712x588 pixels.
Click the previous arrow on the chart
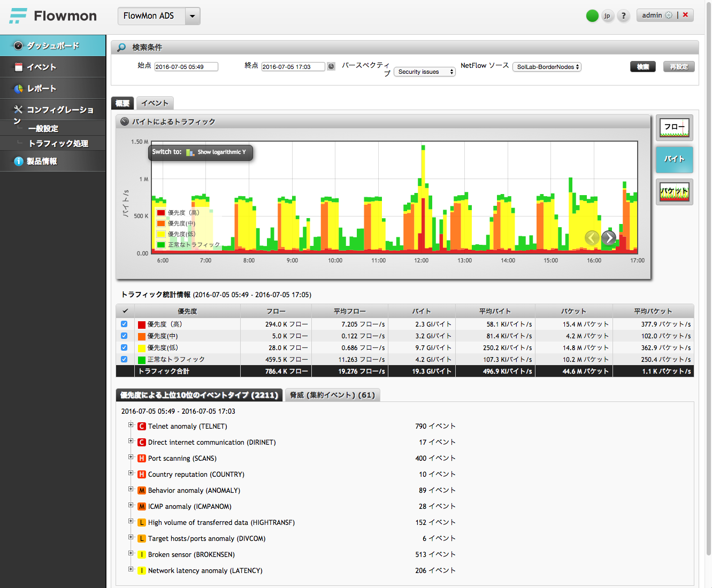592,238
